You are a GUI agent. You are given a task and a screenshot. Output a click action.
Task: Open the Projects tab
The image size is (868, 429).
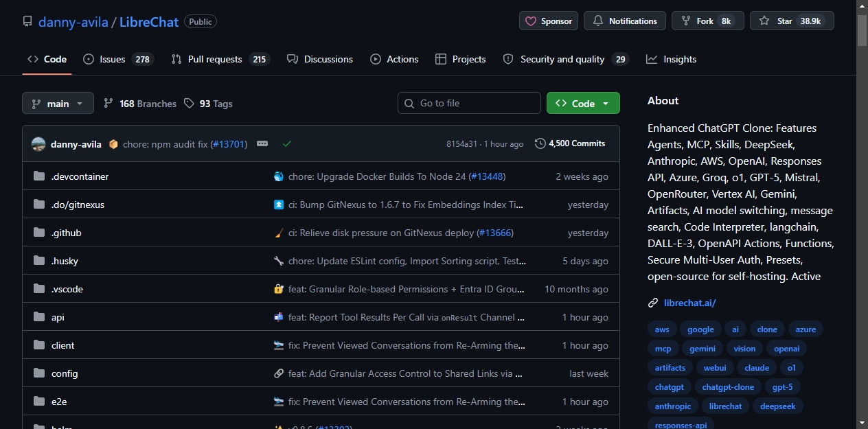tap(461, 59)
